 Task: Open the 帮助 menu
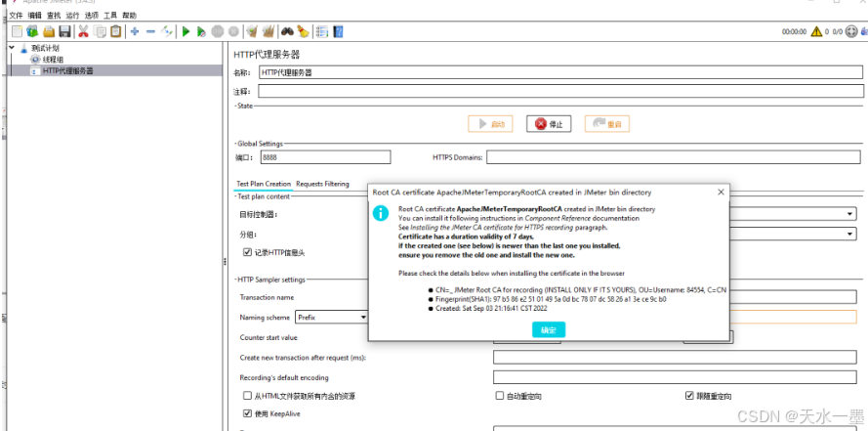pyautogui.click(x=129, y=16)
